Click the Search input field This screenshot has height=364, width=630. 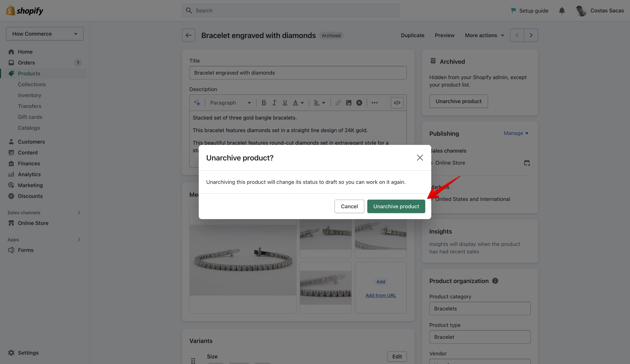point(290,10)
